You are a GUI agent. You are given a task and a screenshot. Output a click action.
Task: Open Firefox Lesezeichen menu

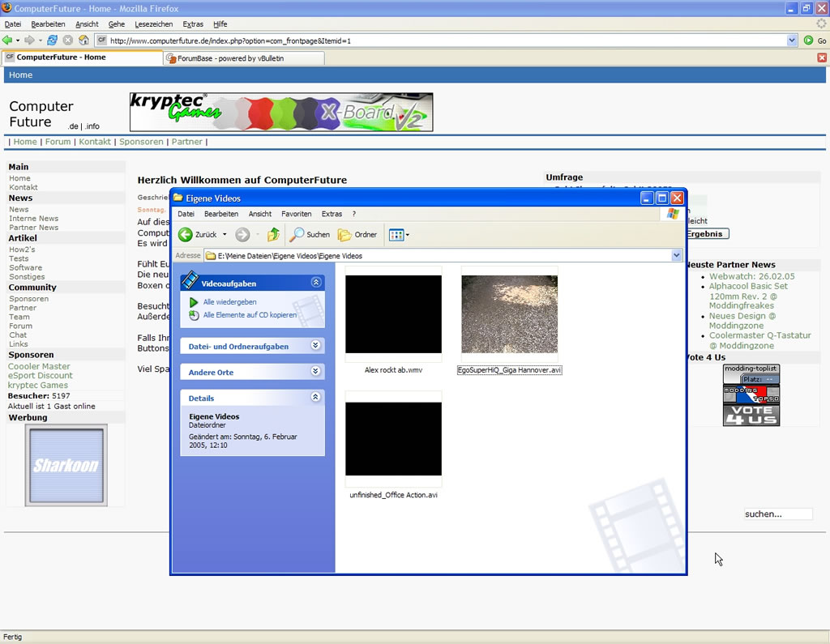[x=153, y=23]
